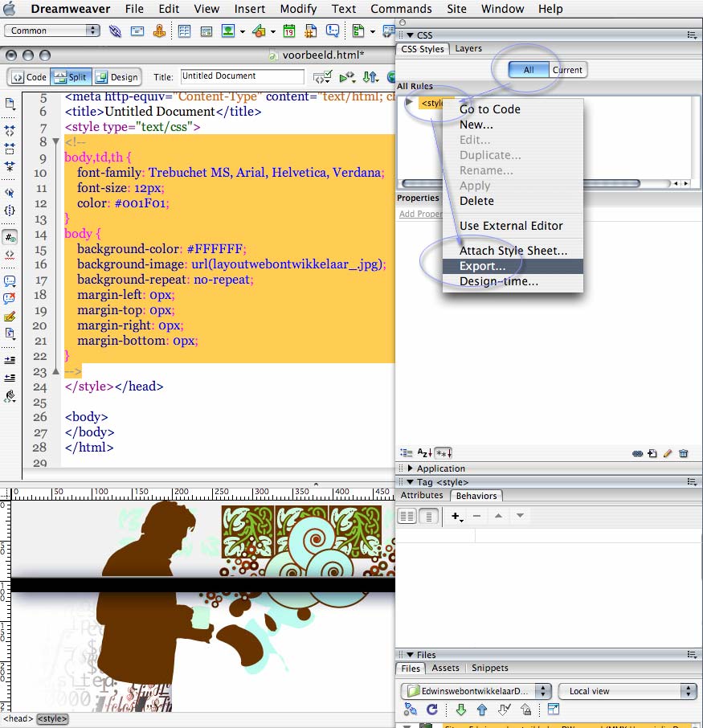Click the Check Out Files icon
The height and width of the screenshot is (728, 703).
[x=504, y=710]
